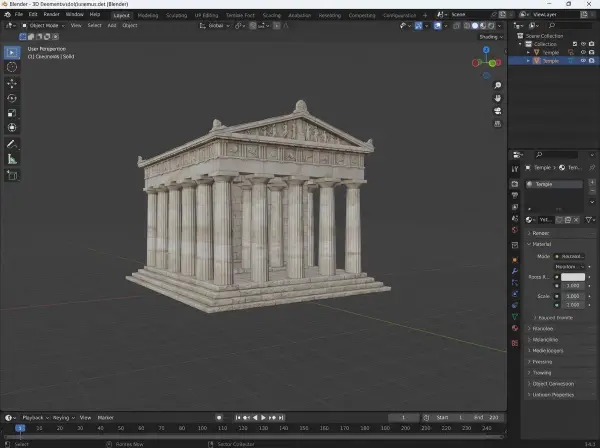The image size is (600, 448).
Task: Toggle eye visibility of the unselected Temple row
Action: pos(583,52)
